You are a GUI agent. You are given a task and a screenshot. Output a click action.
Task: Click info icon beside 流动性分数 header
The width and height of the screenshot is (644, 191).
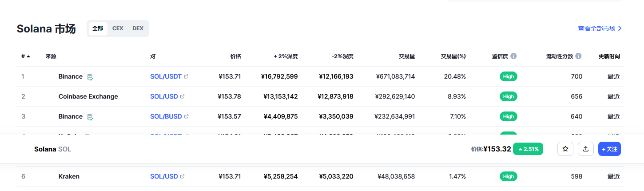point(578,56)
